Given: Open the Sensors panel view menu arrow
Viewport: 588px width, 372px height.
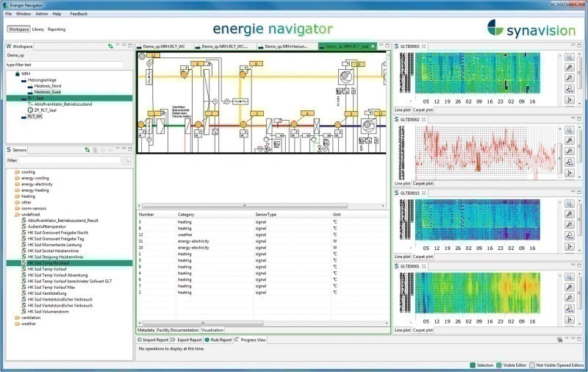Looking at the screenshot, I should tap(118, 149).
